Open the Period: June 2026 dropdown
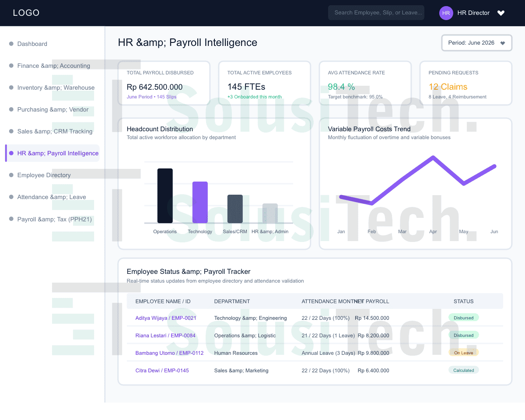This screenshot has width=525, height=420. [476, 43]
